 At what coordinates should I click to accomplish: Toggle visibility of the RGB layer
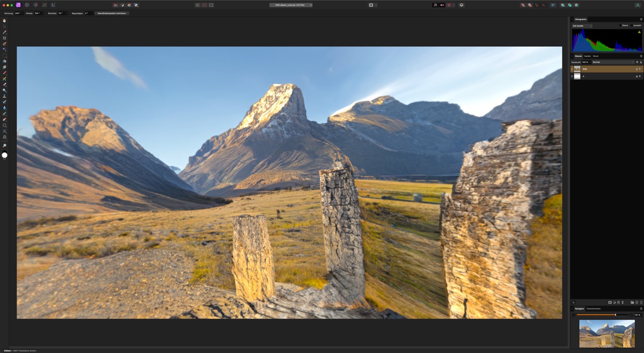click(640, 69)
